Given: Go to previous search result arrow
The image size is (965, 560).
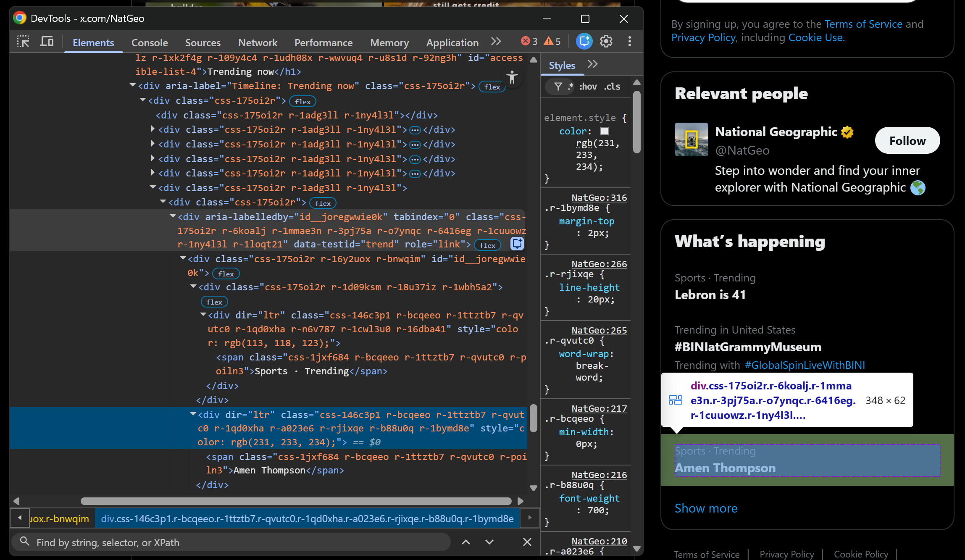Looking at the screenshot, I should point(466,542).
